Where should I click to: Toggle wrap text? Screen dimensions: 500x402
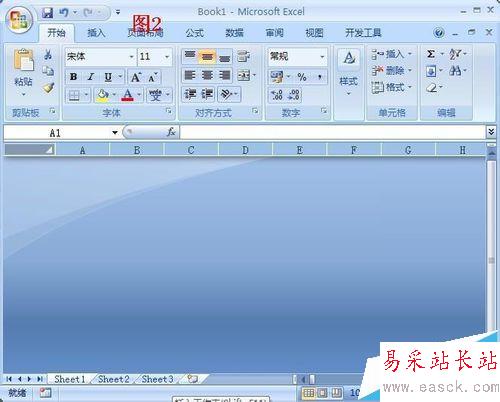tap(244, 56)
